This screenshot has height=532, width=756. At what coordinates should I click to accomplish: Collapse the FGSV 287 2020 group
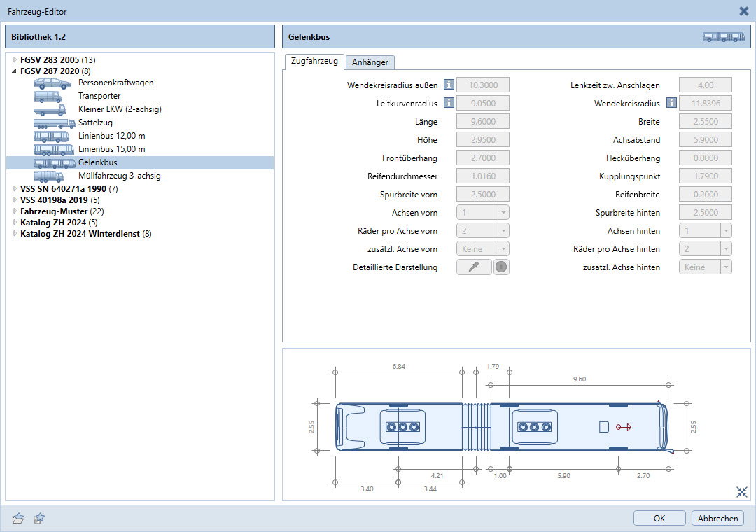[x=15, y=71]
